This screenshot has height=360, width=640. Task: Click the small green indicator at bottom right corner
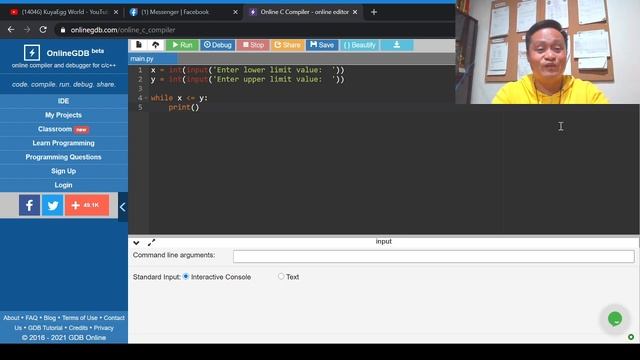[631, 337]
